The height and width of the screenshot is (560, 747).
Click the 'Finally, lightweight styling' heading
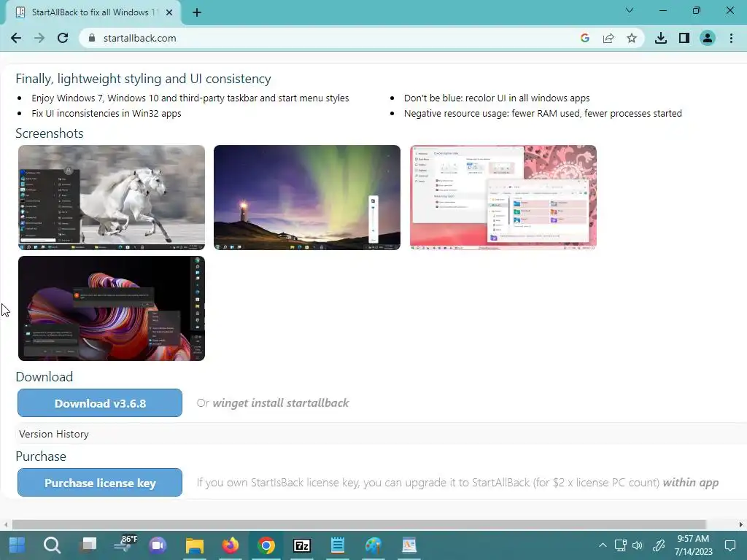tap(144, 79)
